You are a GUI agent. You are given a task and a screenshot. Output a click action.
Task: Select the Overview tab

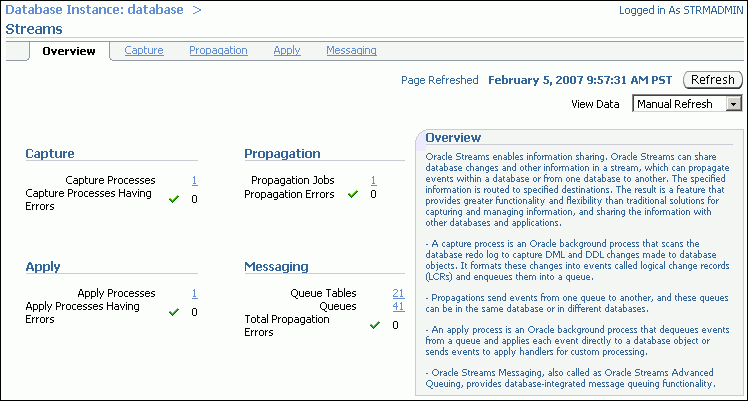(69, 51)
